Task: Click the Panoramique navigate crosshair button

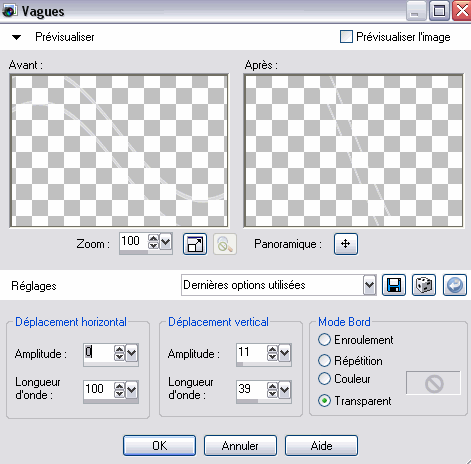Action: tap(346, 244)
